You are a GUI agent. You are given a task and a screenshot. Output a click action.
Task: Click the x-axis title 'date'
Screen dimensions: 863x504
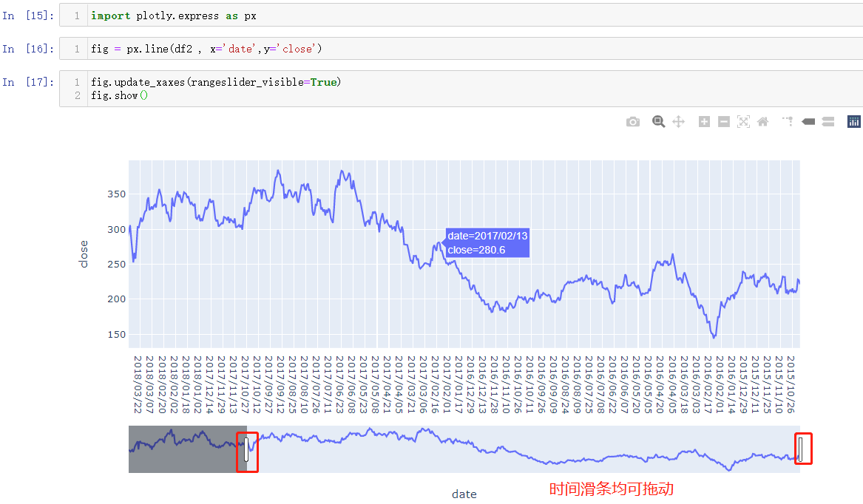tap(464, 494)
